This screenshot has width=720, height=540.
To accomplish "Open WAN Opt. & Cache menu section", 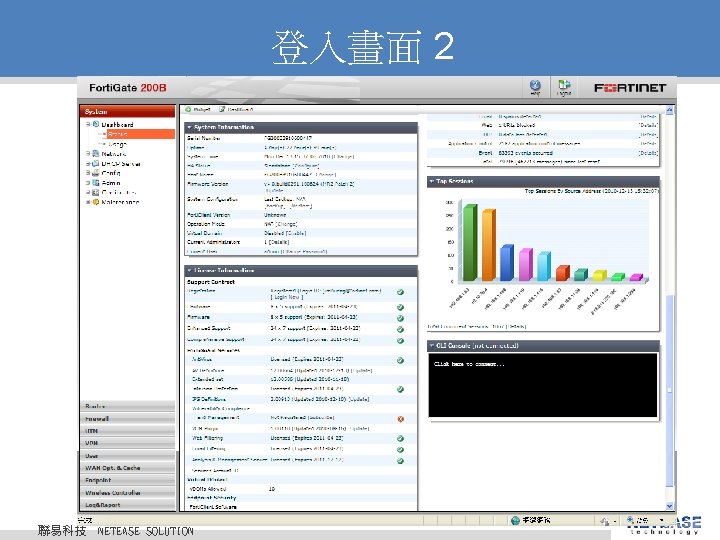I will pos(128,467).
